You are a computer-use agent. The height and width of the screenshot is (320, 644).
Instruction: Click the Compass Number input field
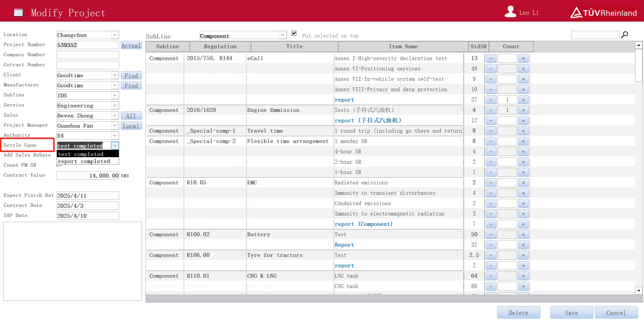click(x=88, y=55)
